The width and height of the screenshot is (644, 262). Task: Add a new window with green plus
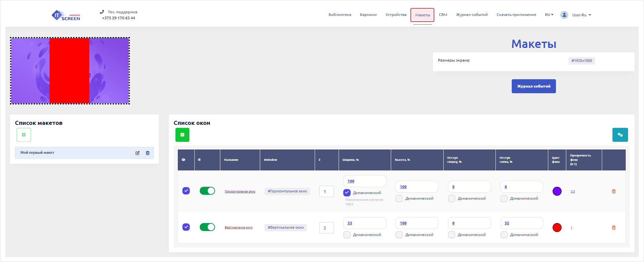click(x=182, y=135)
